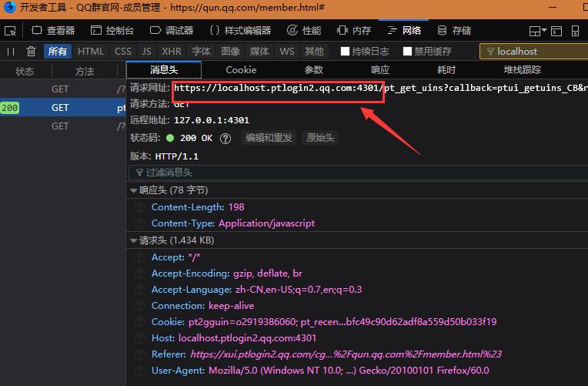Collapse the 请求头 request headers section
588x386 pixels.
133,240
